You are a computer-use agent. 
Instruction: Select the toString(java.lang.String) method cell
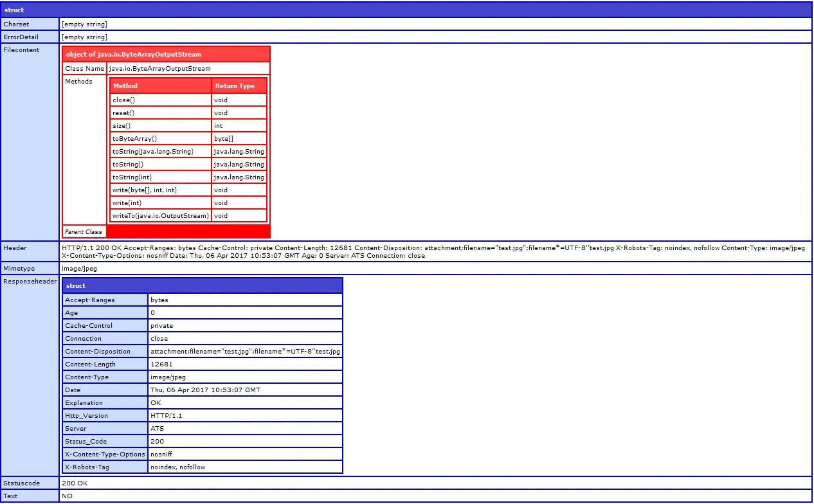(161, 152)
